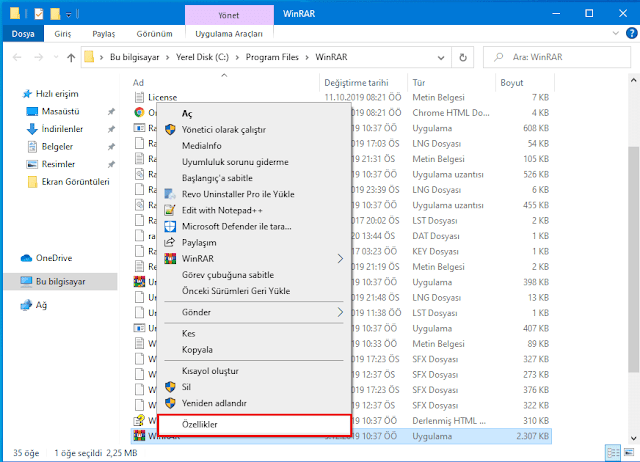Screen dimensions: 640x462
Task: Select Program Files in breadcrumb
Action: pos(272,58)
